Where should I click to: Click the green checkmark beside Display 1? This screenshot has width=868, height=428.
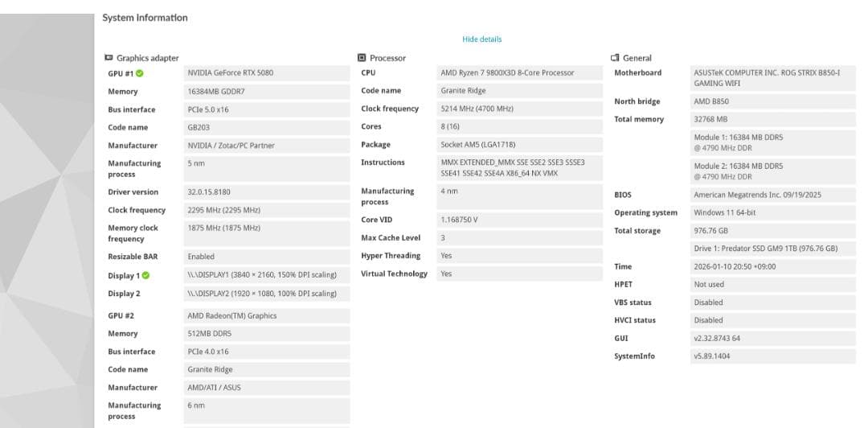point(145,276)
